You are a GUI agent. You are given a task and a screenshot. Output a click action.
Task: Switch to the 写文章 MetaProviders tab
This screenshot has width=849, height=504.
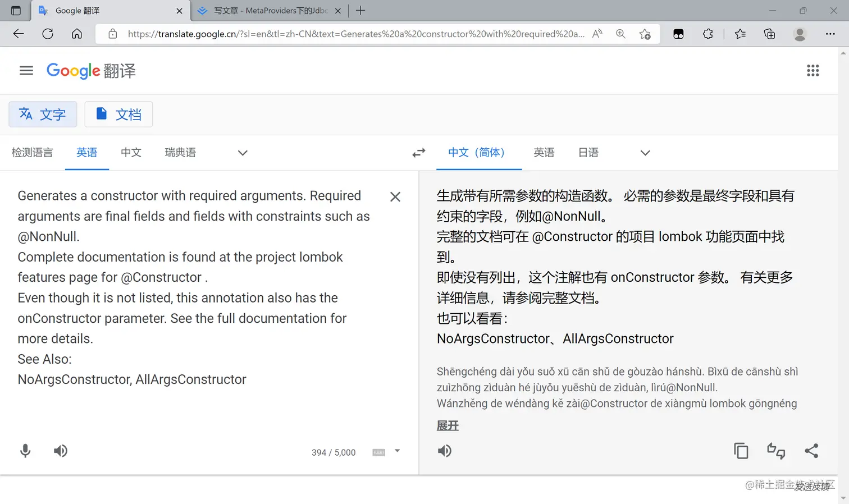pos(270,11)
